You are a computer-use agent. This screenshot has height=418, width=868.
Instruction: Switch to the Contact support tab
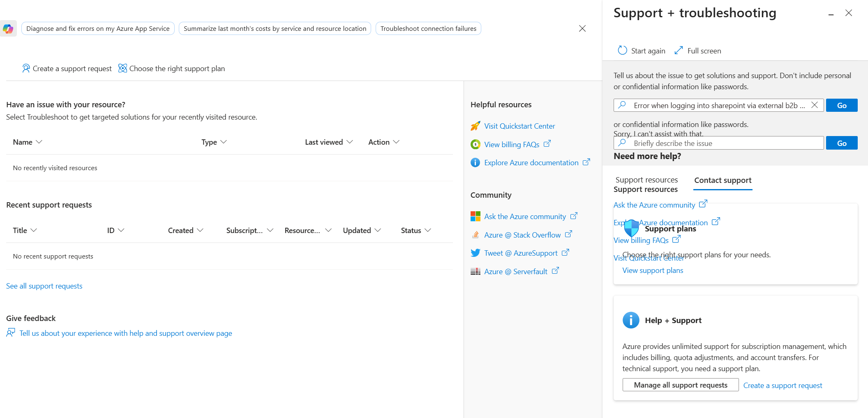[x=723, y=180]
